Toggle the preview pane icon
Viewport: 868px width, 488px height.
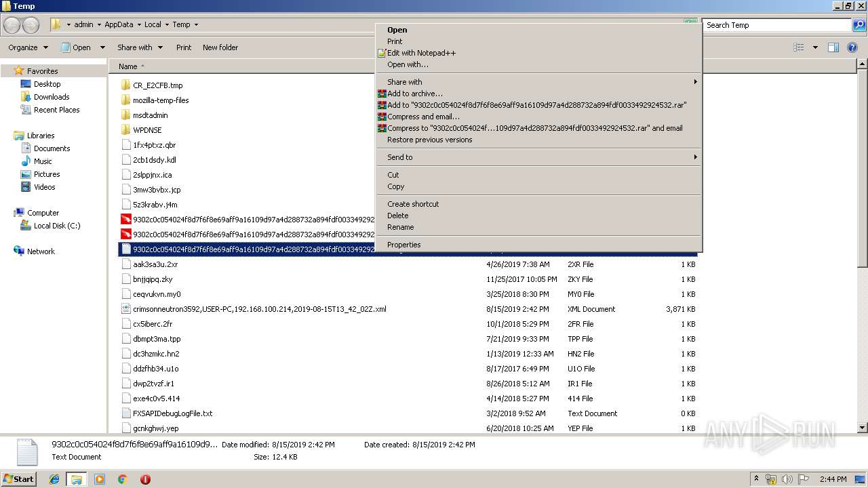click(833, 47)
